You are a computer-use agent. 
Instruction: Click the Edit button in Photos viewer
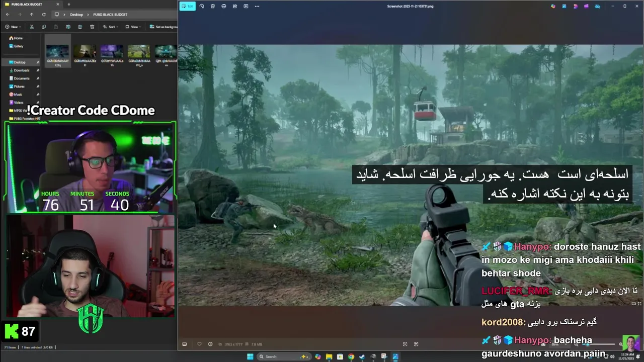tap(188, 6)
